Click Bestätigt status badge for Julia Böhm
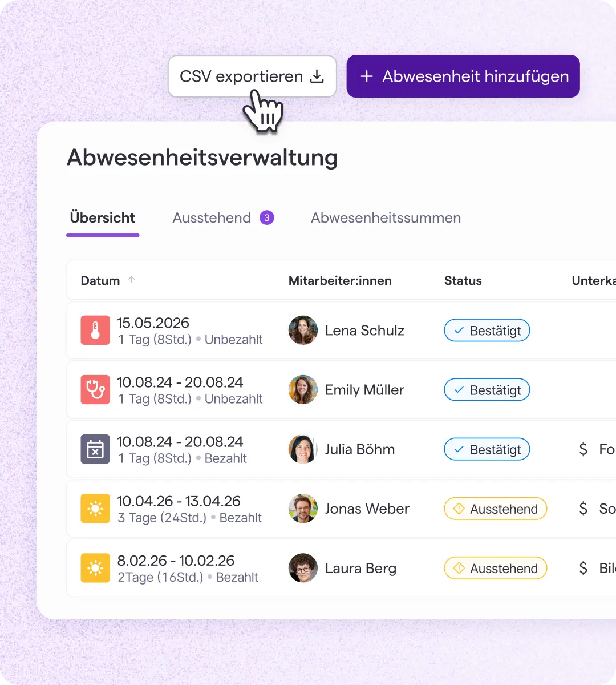The image size is (616, 685). (x=487, y=449)
